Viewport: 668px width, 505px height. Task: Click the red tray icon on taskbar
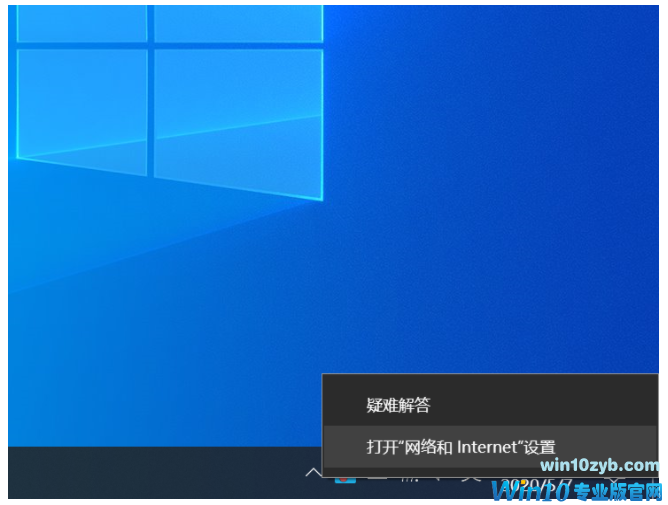point(343,475)
